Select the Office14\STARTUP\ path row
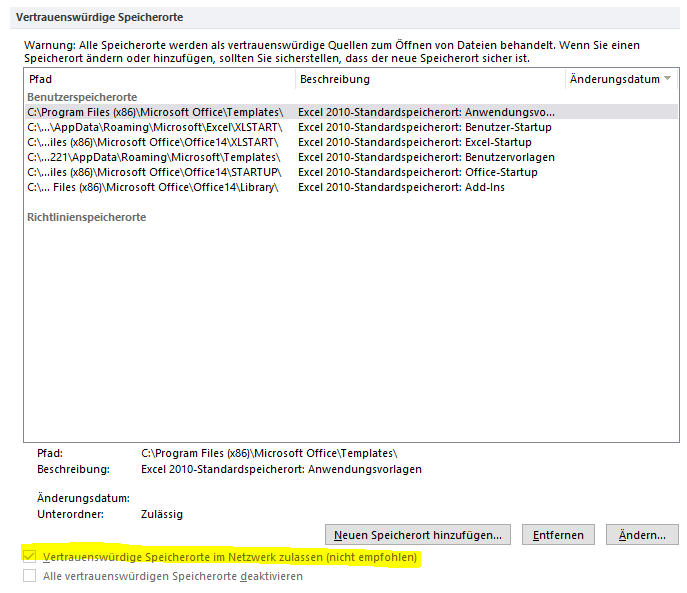 tap(351, 172)
